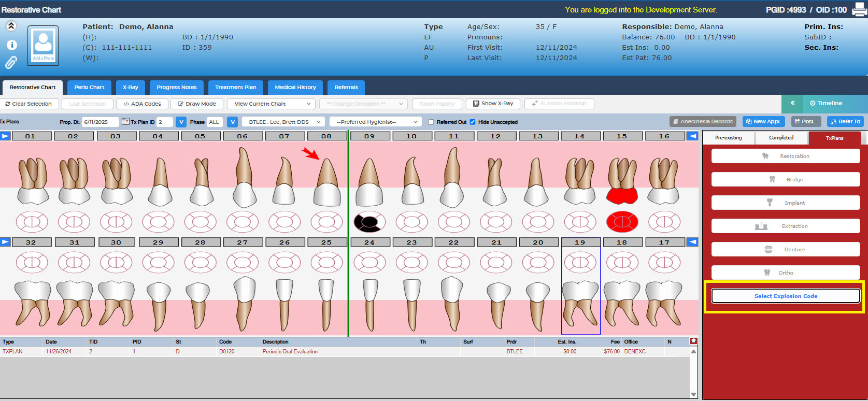The width and height of the screenshot is (868, 401).
Task: Uncheck Hide Unaccepted checkbox
Action: pos(473,122)
